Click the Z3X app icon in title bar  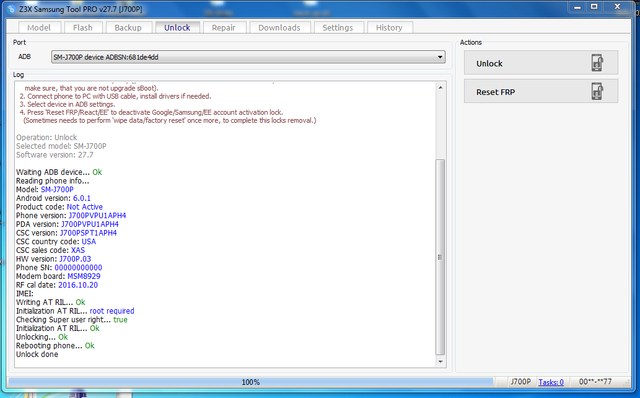(x=11, y=9)
